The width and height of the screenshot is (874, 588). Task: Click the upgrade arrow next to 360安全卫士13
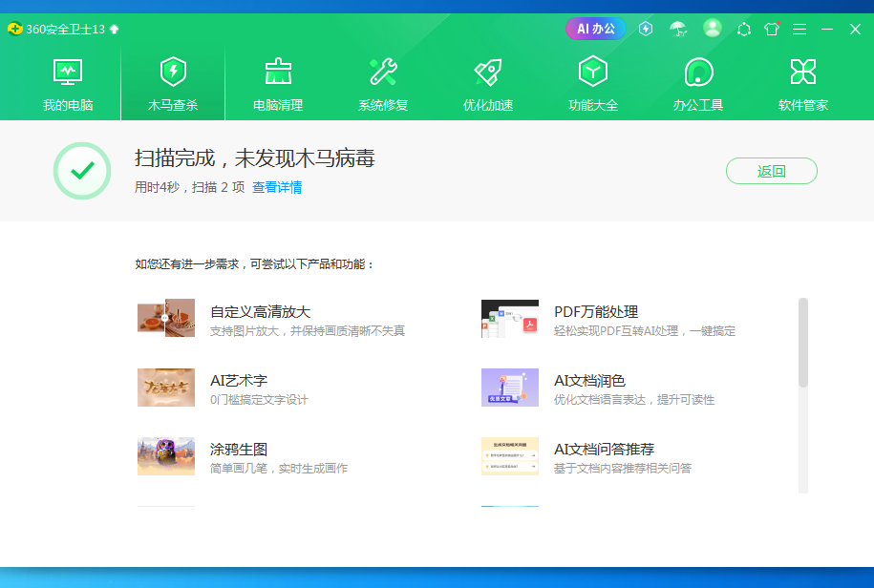(x=115, y=29)
